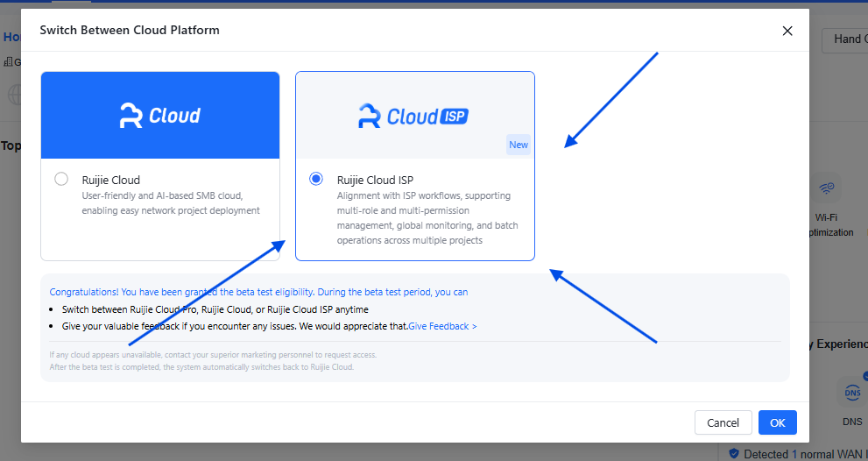Select the Ruijie Cloud ISP radio button
This screenshot has width=868, height=461.
coord(316,179)
